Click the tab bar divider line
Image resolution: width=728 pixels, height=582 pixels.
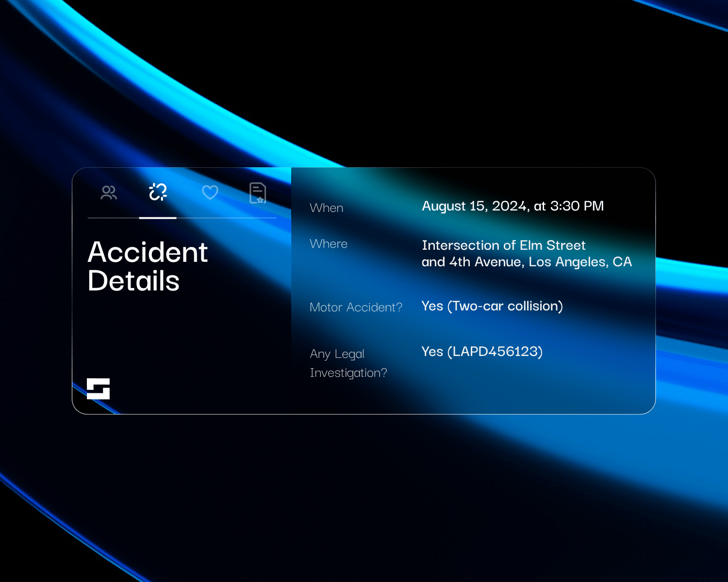click(x=182, y=218)
